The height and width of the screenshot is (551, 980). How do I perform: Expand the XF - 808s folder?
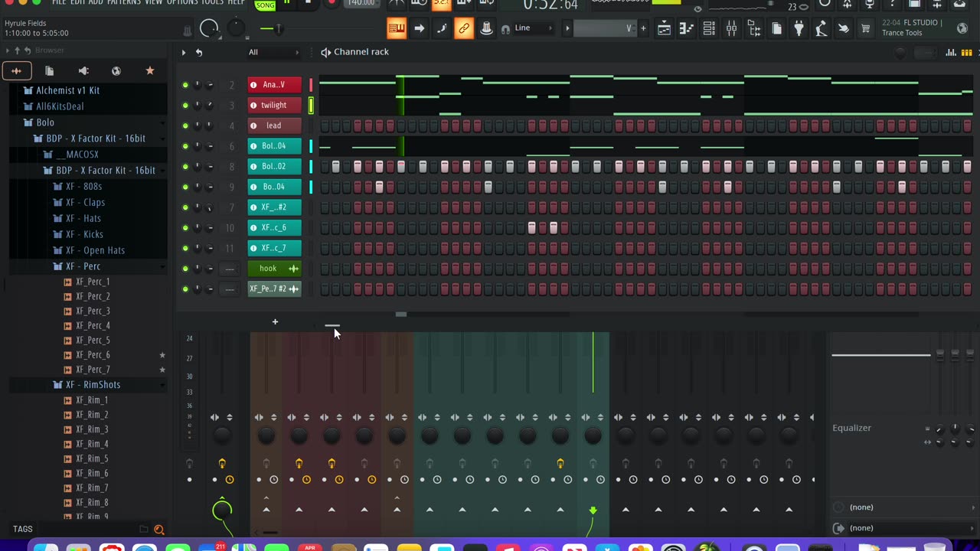(83, 187)
